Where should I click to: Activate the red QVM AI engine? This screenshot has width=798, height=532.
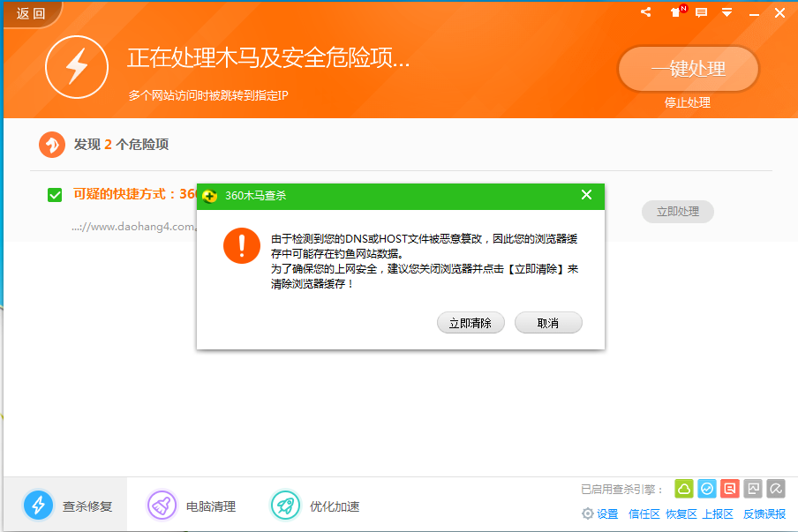729,488
